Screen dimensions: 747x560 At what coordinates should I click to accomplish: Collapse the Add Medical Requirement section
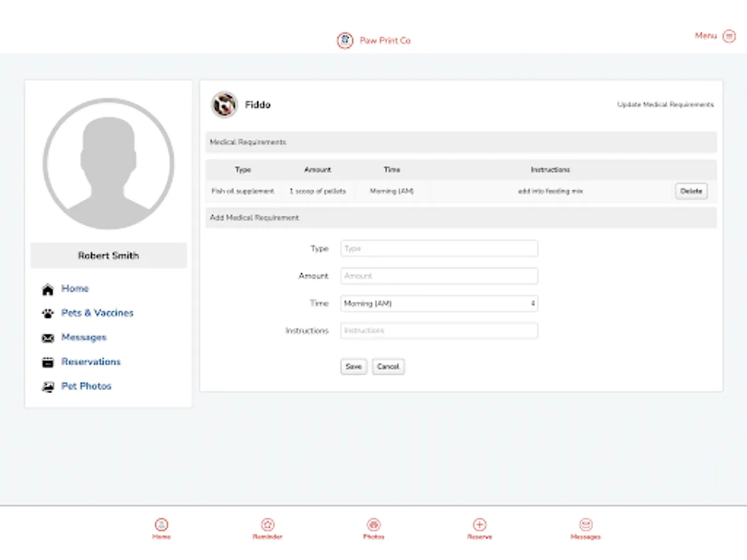coord(461,218)
